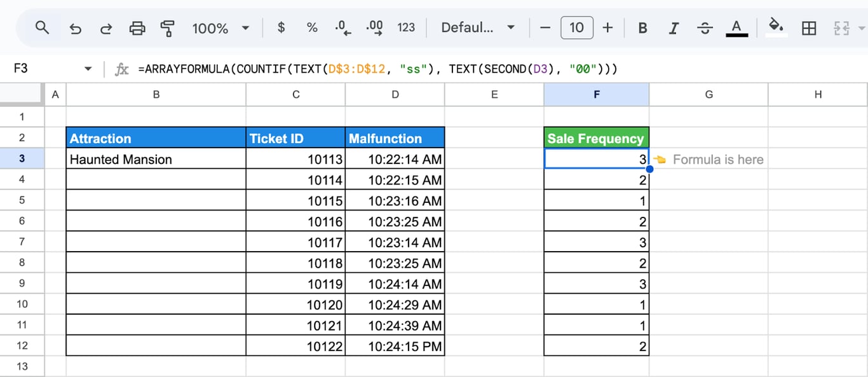Select the 10:24:39 AM cell
Viewport: 868px width, 377px height.
coord(395,326)
